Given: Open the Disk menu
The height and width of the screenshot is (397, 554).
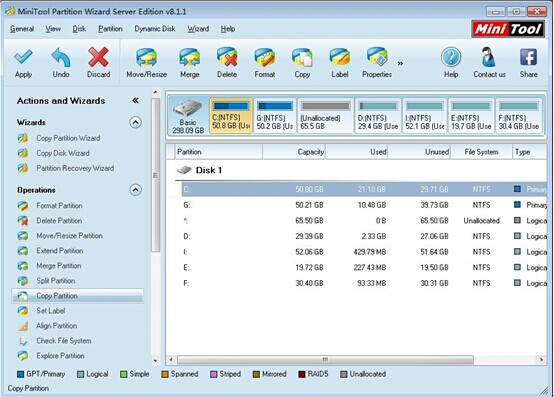Looking at the screenshot, I should point(79,29).
